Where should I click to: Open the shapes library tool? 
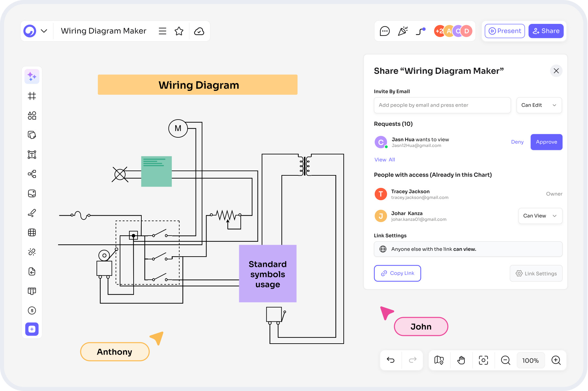point(32,115)
